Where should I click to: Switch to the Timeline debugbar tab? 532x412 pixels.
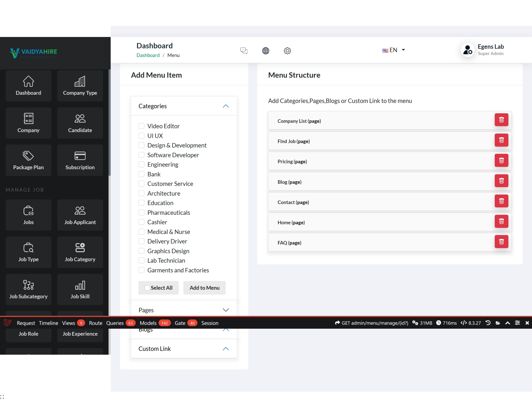click(x=49, y=323)
